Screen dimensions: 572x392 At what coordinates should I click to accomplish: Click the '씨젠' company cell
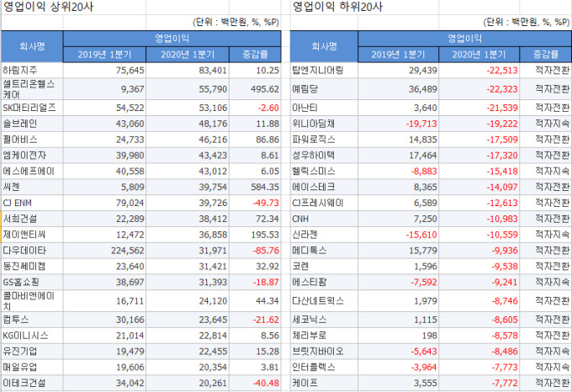[x=32, y=187]
